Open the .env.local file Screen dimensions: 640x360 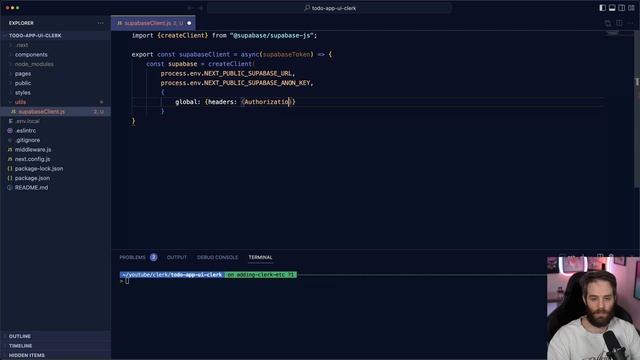click(x=27, y=121)
